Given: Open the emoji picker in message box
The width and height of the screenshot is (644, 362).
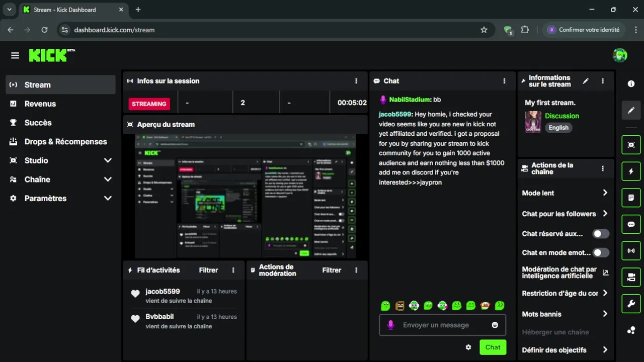Looking at the screenshot, I should click(x=495, y=325).
